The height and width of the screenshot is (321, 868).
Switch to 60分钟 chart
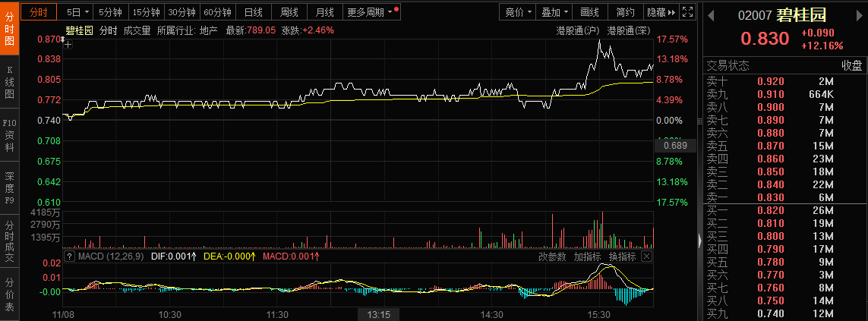[217, 12]
